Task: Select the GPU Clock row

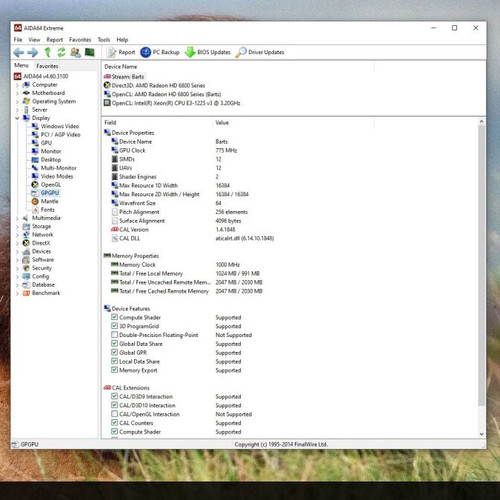Action: pos(174,150)
